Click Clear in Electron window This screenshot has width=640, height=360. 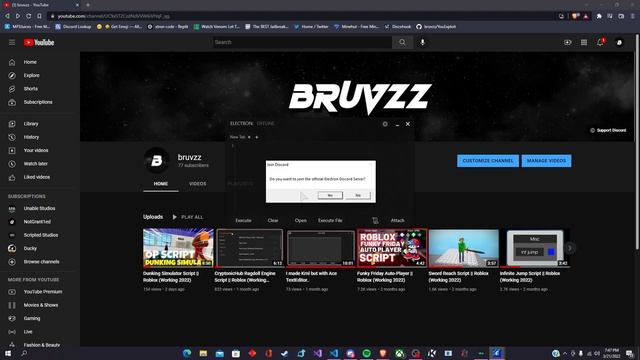[x=273, y=220]
